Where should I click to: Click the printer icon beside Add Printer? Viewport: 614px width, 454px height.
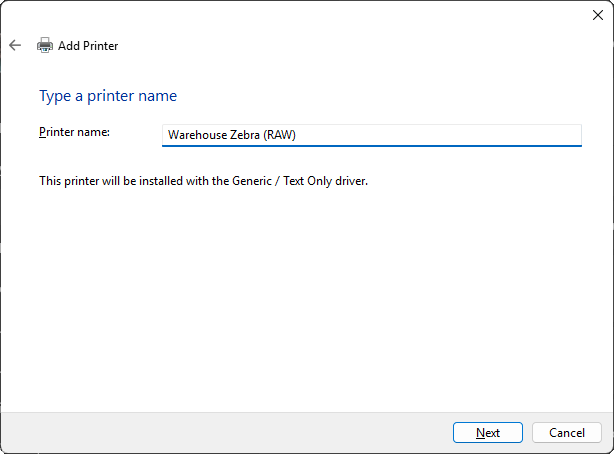click(45, 45)
